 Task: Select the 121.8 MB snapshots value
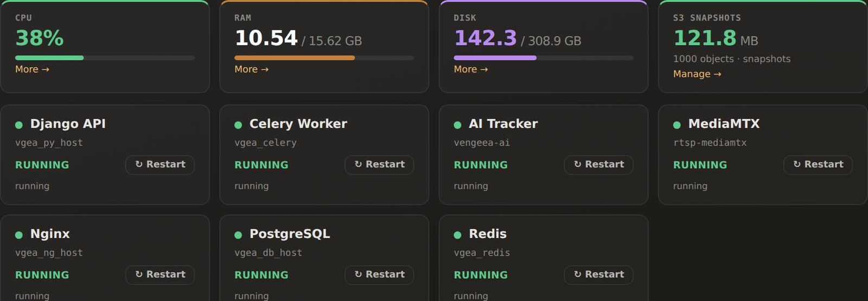click(716, 38)
